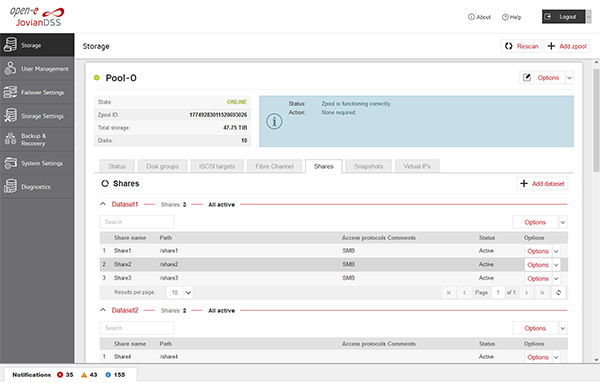Screen dimensions: 600x383
Task: Click the pagination refresh icon
Action: [558, 293]
